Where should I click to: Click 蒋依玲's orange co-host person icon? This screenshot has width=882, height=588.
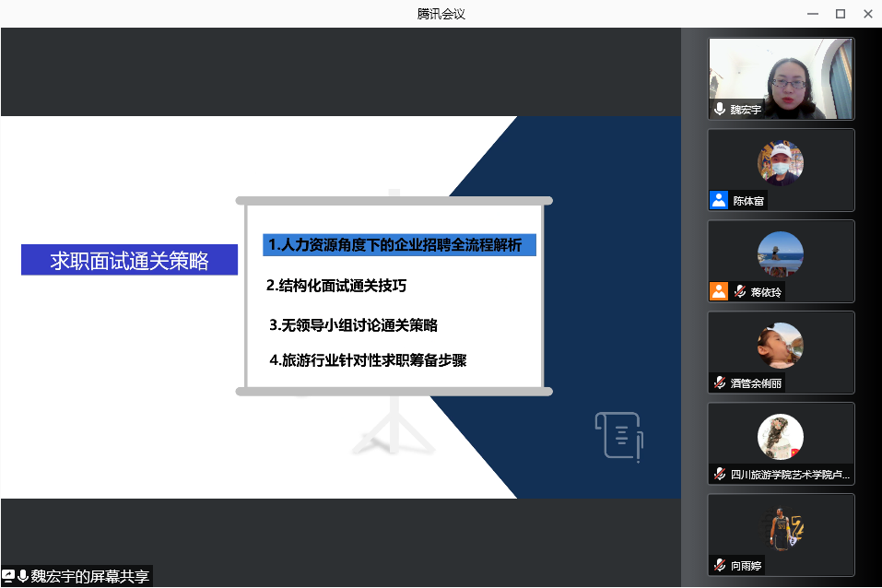(x=719, y=291)
